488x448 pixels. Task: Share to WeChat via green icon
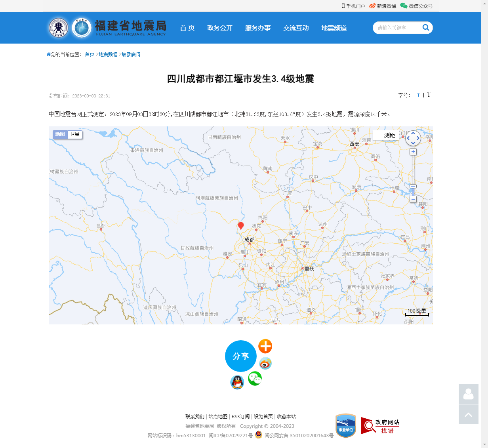click(255, 379)
